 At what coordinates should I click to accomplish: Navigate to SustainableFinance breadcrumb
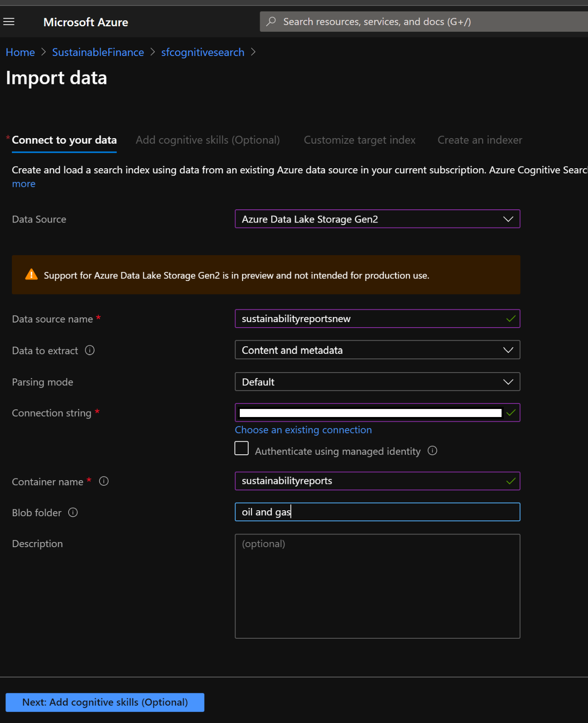98,53
